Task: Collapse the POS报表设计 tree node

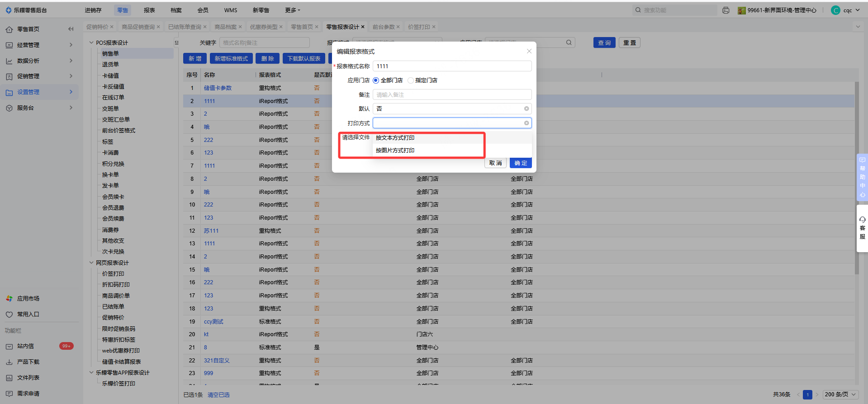Action: pos(91,42)
